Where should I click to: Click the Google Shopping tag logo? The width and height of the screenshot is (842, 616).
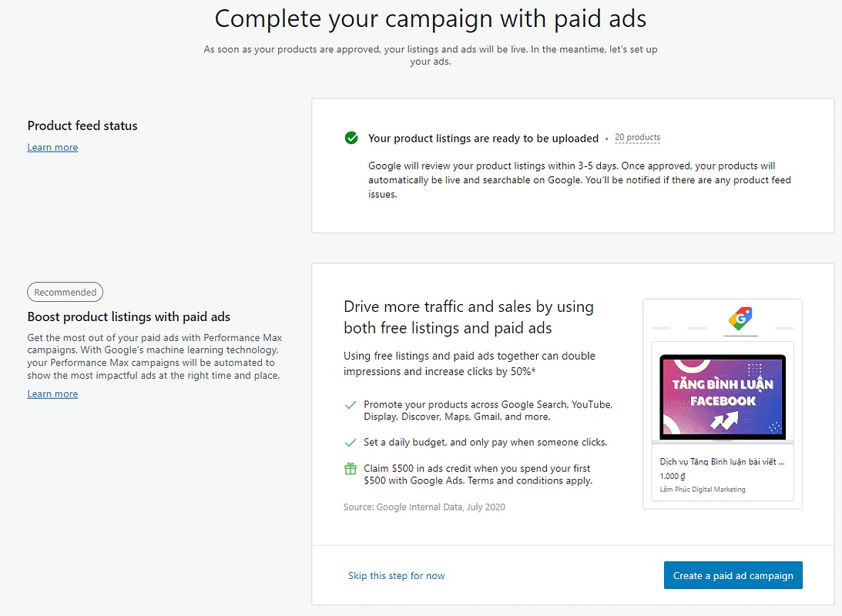740,318
